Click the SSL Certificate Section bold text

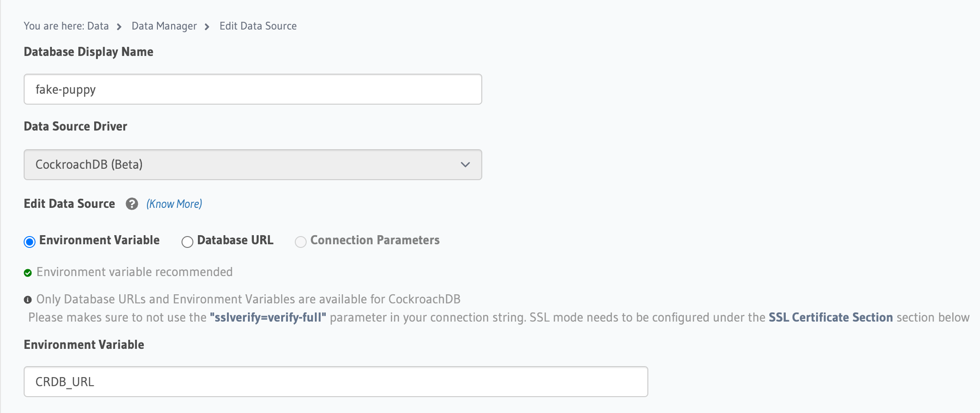point(830,317)
